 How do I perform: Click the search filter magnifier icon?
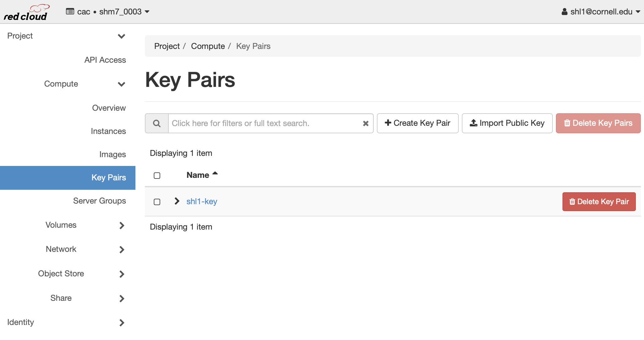tap(157, 123)
